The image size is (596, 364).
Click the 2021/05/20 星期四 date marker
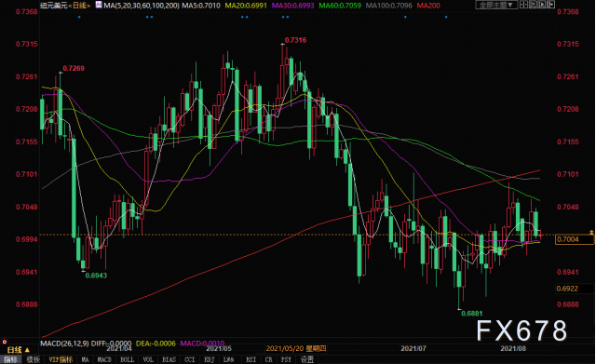click(296, 348)
